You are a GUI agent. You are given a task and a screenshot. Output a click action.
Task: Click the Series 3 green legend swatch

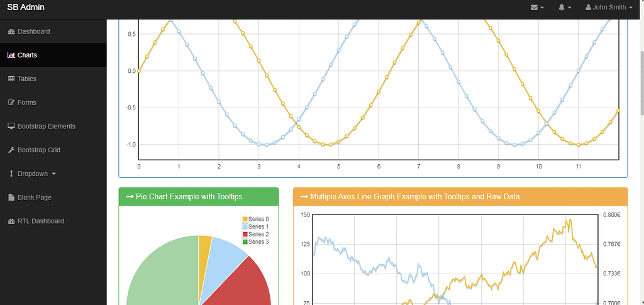coord(245,242)
